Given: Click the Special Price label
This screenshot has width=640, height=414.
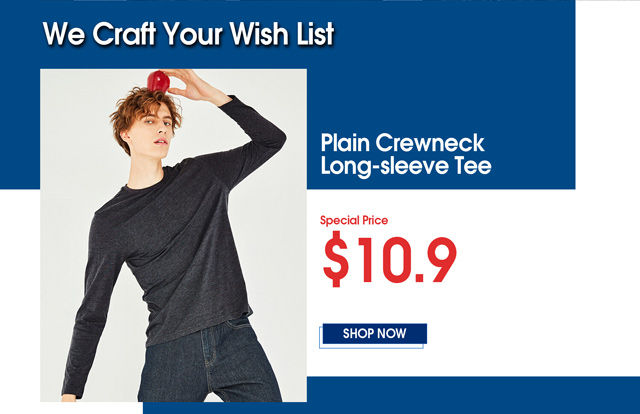Looking at the screenshot, I should click(x=354, y=220).
